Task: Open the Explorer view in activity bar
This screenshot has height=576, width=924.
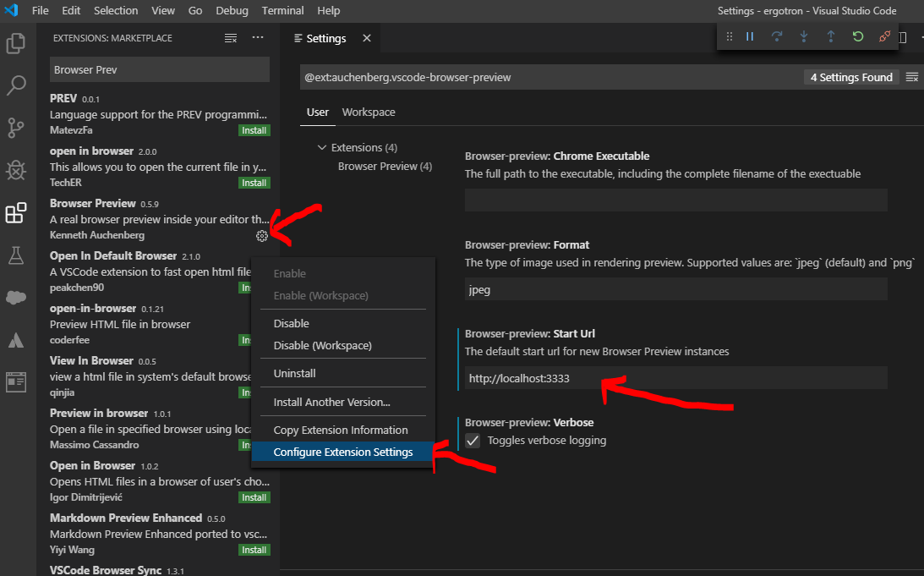Action: click(16, 44)
